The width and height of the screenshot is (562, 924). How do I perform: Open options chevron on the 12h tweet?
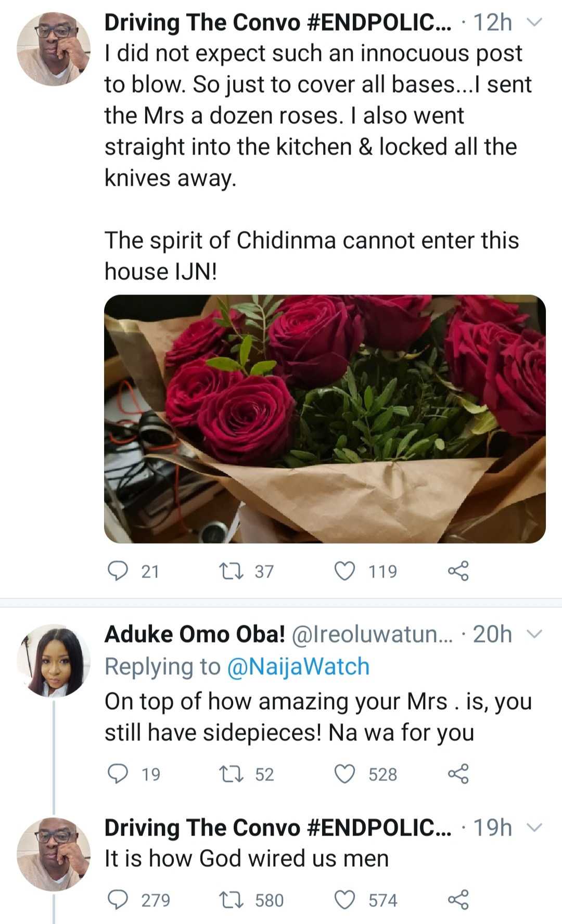[534, 22]
